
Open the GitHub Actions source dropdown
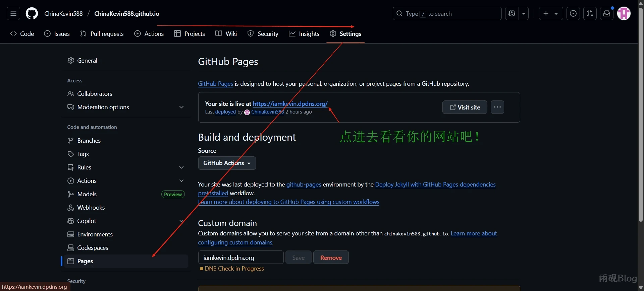227,163
